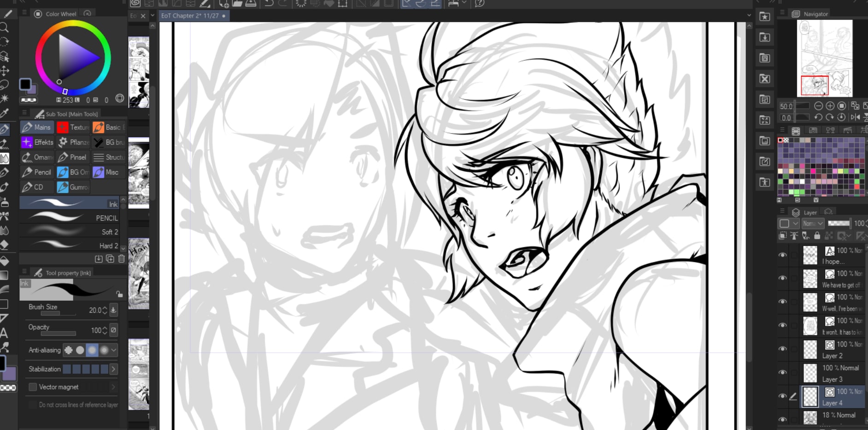Toggle visibility of the 'I hope...' layer
This screenshot has width=868, height=430.
(x=782, y=255)
